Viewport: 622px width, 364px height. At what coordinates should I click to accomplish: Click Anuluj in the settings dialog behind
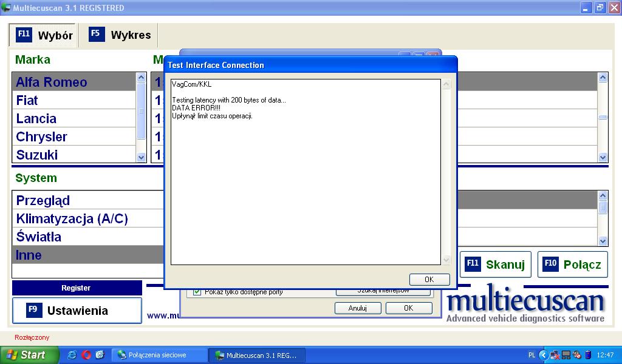coord(358,308)
